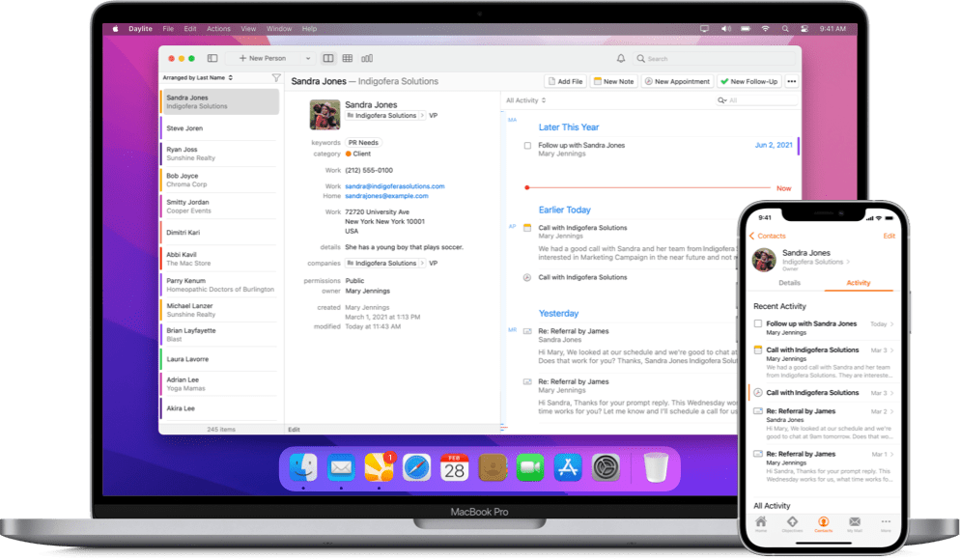
Task: Open Mail in the Dock
Action: [x=341, y=468]
